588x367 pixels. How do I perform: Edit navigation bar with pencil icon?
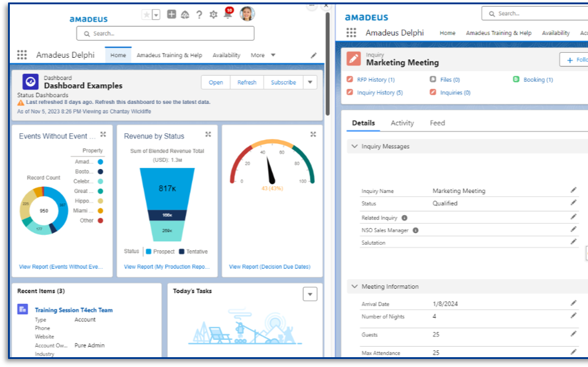click(x=314, y=55)
